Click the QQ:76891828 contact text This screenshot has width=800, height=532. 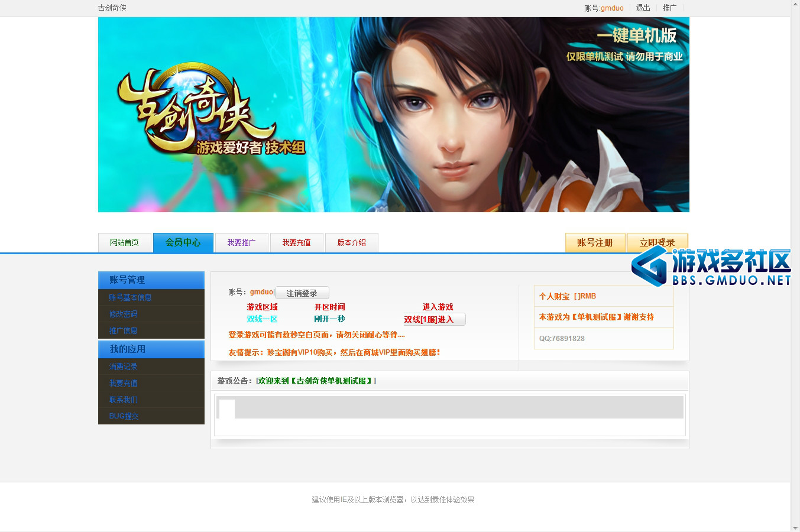point(562,339)
